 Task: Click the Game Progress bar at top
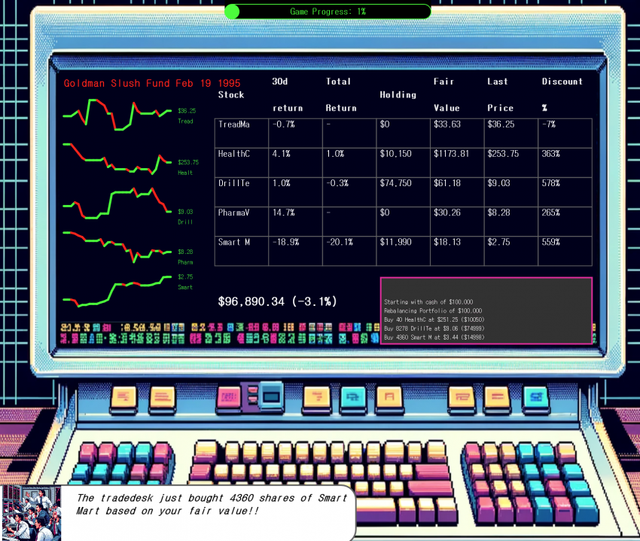[x=328, y=11]
